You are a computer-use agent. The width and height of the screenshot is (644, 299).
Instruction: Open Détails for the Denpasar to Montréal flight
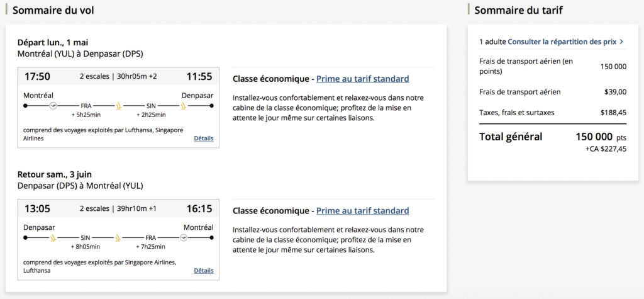pos(203,271)
